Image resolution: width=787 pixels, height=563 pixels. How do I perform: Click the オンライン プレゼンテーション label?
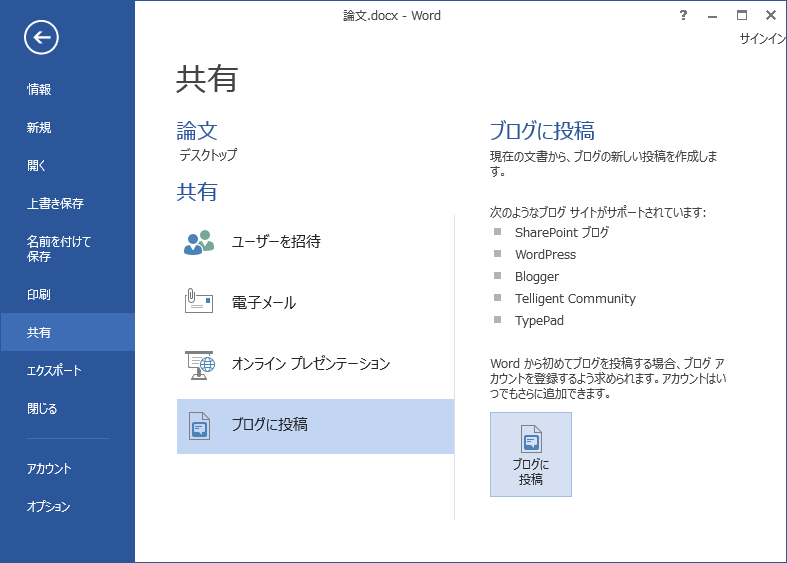click(x=311, y=364)
